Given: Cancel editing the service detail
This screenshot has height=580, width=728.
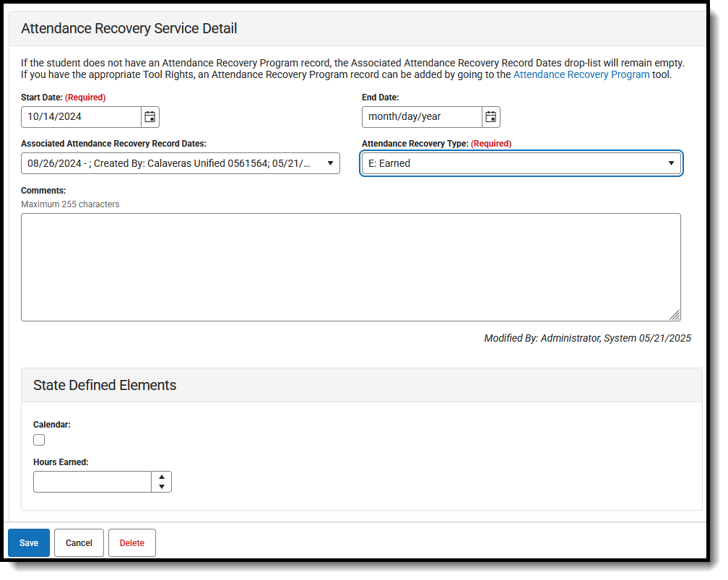Looking at the screenshot, I should click(79, 543).
